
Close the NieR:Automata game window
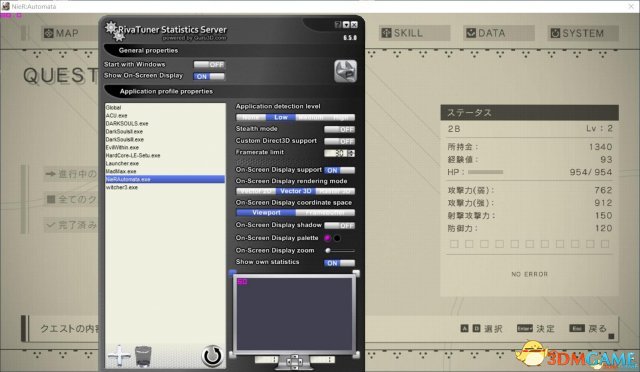(631, 6)
